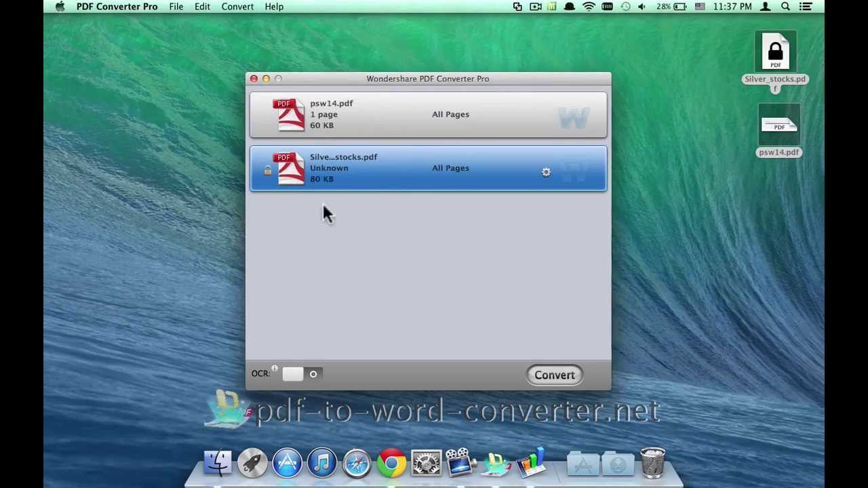
Task: Click the 11:37 PM clock
Action: point(732,7)
